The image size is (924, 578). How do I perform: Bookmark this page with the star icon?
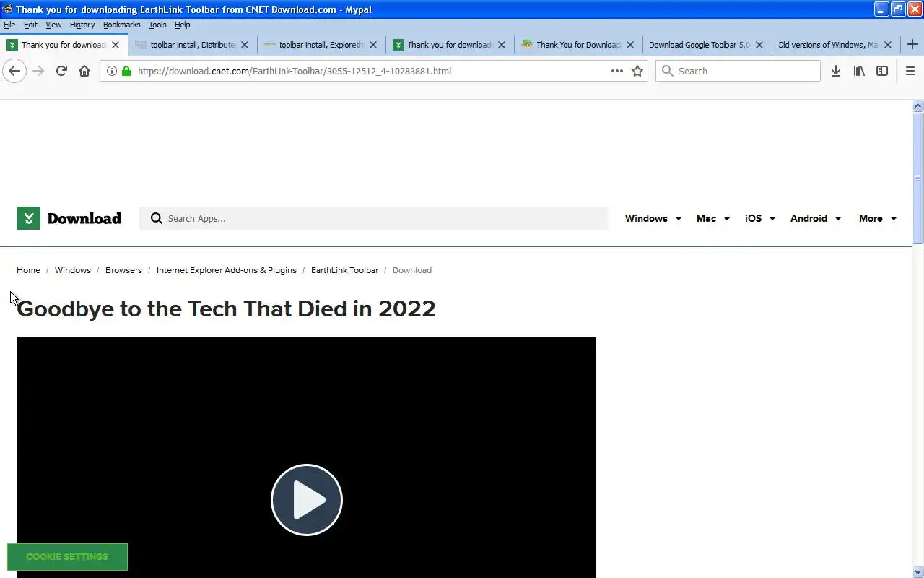637,71
